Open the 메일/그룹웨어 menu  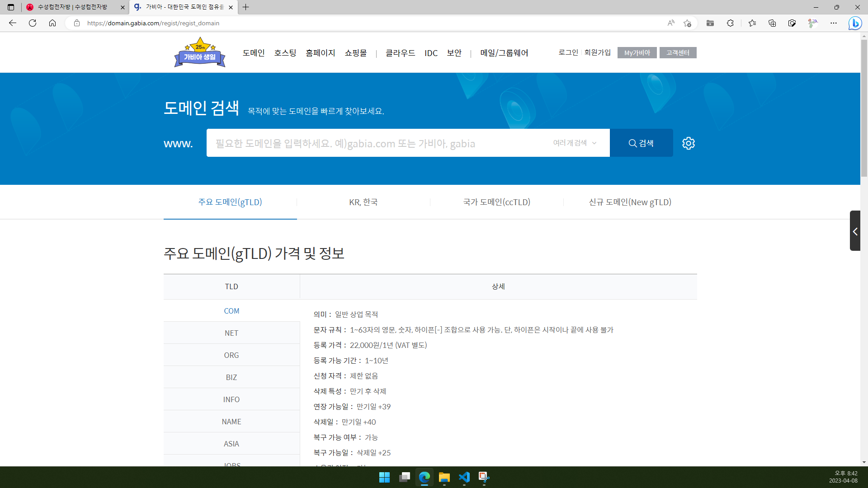505,53
